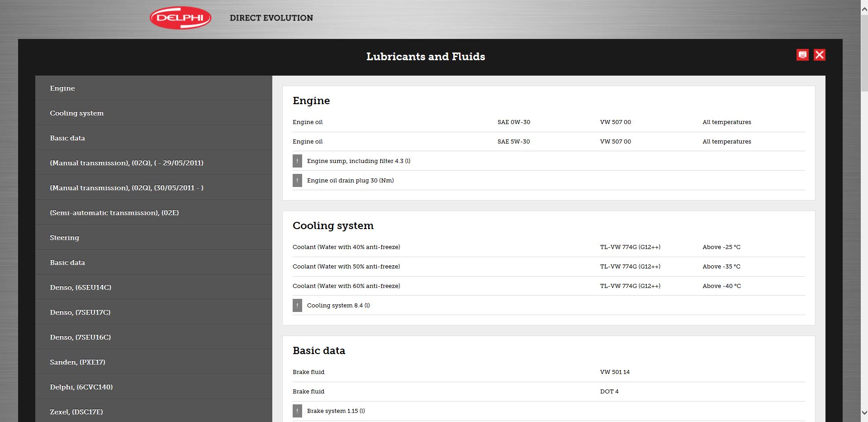Click the Delphi logo

coord(180,18)
